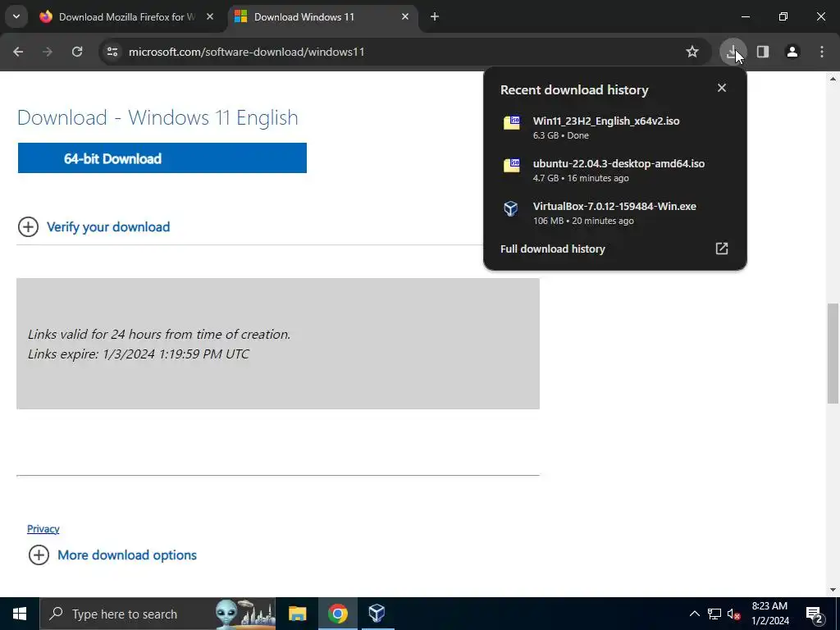Click the Recent download history title

(574, 90)
